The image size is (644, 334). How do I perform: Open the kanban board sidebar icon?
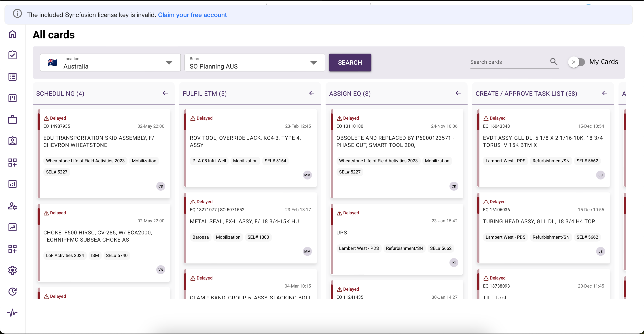[x=13, y=98]
